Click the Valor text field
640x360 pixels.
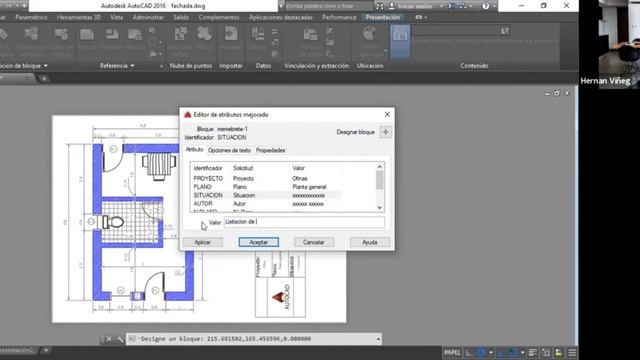click(x=304, y=222)
